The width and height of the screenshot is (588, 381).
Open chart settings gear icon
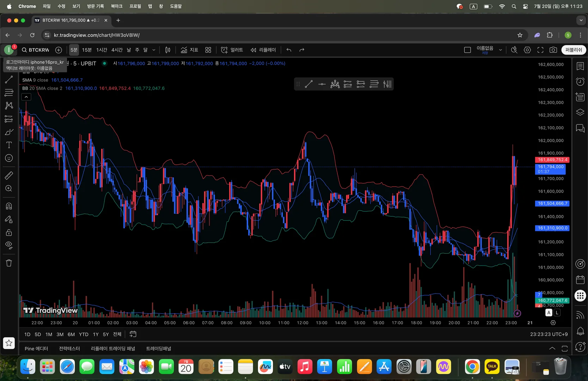(527, 50)
